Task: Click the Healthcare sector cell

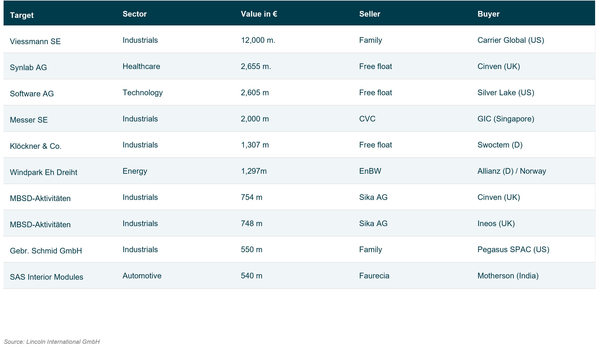Action: [x=141, y=66]
